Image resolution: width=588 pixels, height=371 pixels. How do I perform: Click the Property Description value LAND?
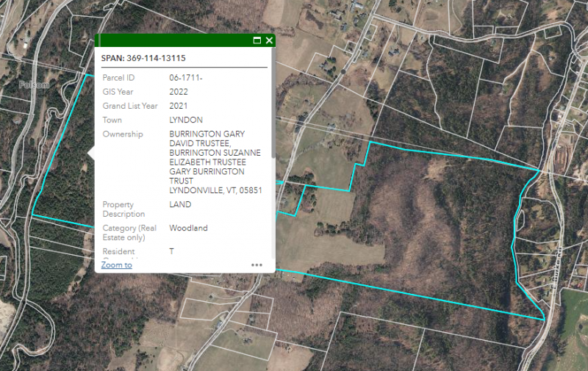click(x=180, y=204)
